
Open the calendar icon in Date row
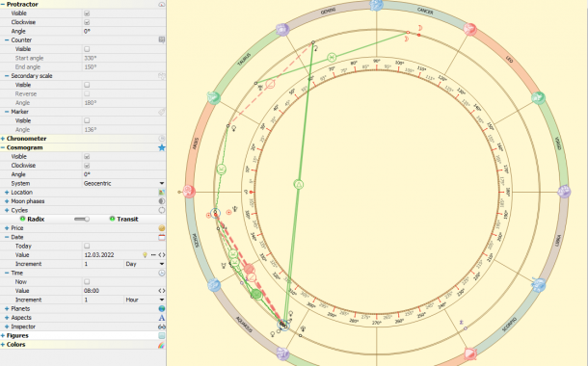[162, 237]
